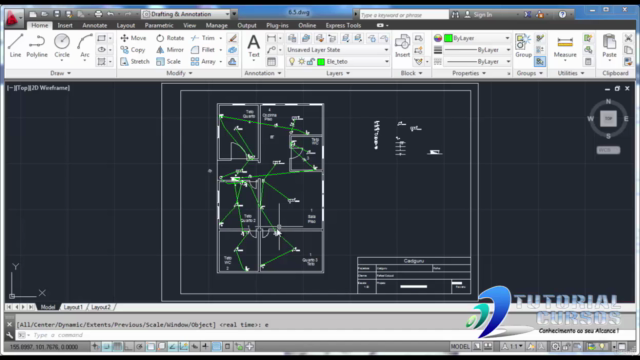This screenshot has width=640, height=360.
Task: Click the green ByLayer color swatch in Properties
Action: 448,38
